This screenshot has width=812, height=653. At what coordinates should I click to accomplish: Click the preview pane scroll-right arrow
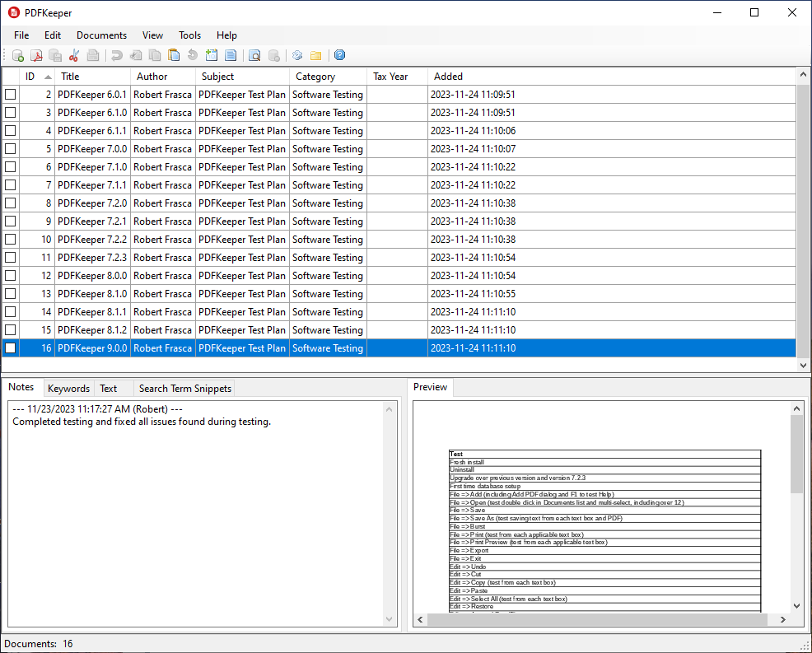[782, 619]
